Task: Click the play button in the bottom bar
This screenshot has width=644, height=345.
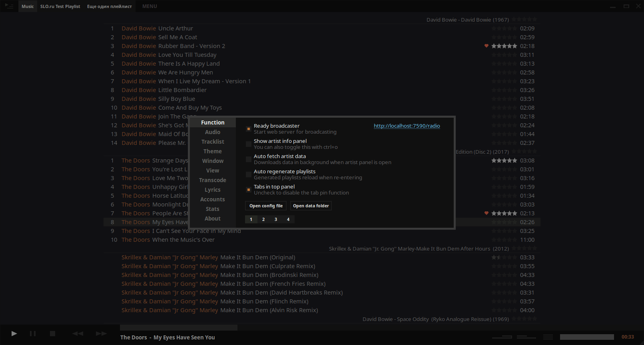Action: (14, 333)
